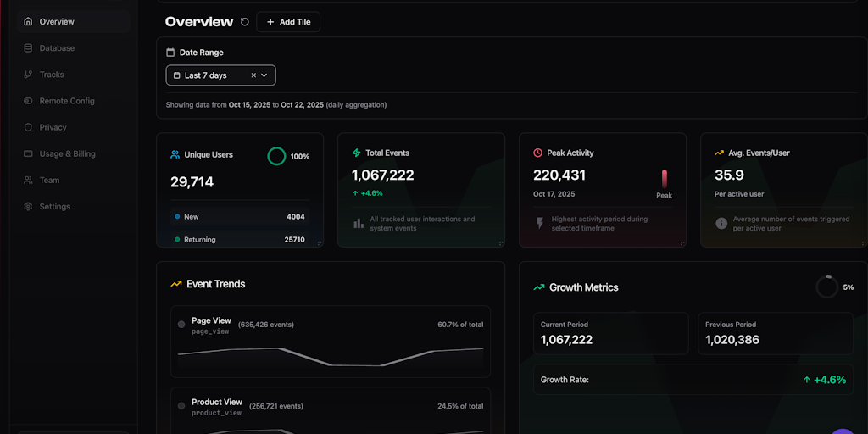This screenshot has height=434, width=868.
Task: Toggle the Page View event dot
Action: pos(181,325)
